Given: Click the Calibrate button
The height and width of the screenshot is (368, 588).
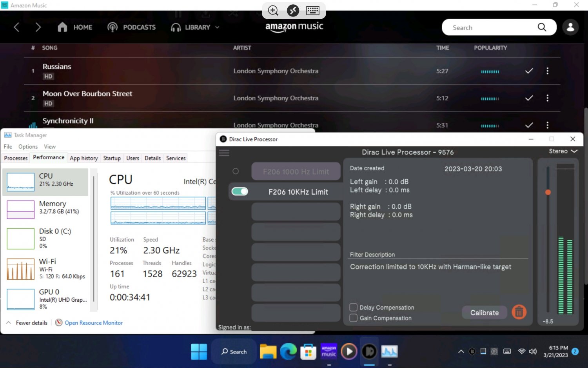Looking at the screenshot, I should [485, 313].
